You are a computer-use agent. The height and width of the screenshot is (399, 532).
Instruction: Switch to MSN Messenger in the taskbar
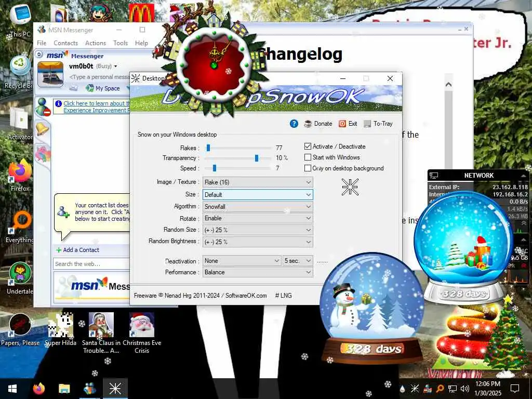click(89, 389)
